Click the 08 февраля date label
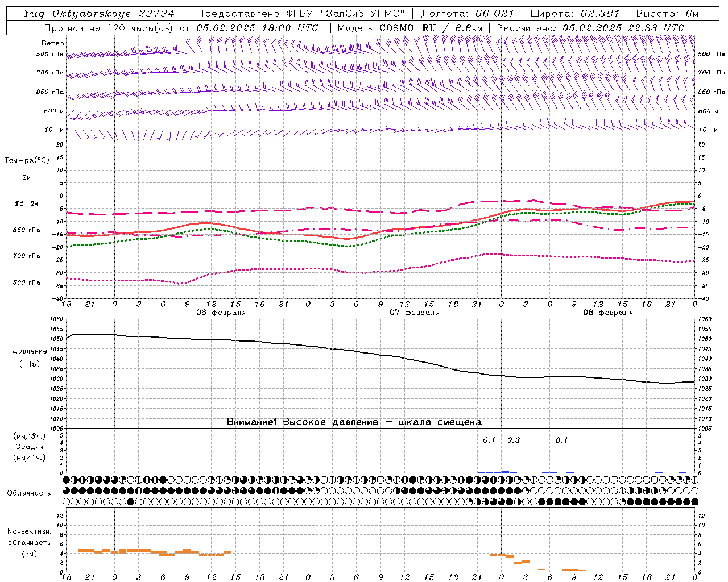Viewport: 728px width, 582px height. coord(608,313)
